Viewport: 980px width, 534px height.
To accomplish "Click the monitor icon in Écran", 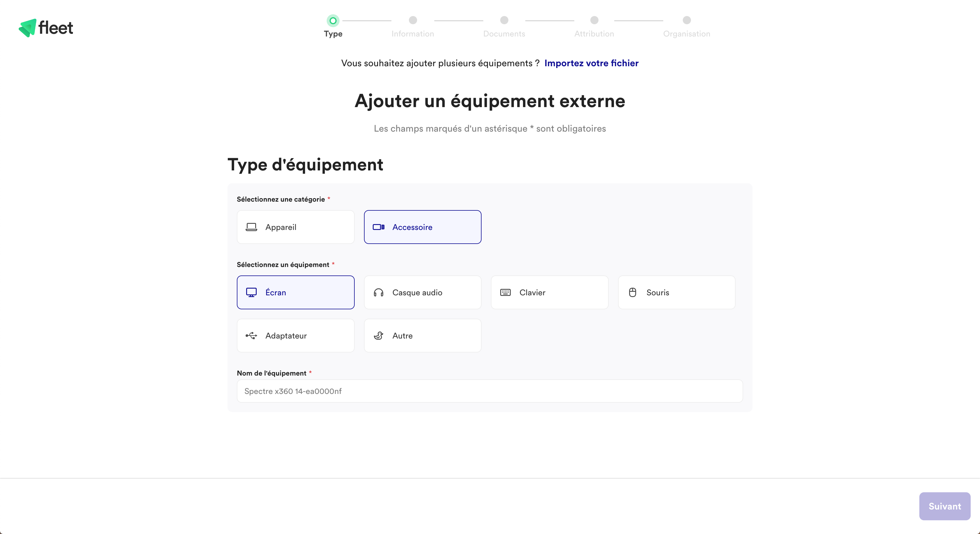I will [x=251, y=292].
